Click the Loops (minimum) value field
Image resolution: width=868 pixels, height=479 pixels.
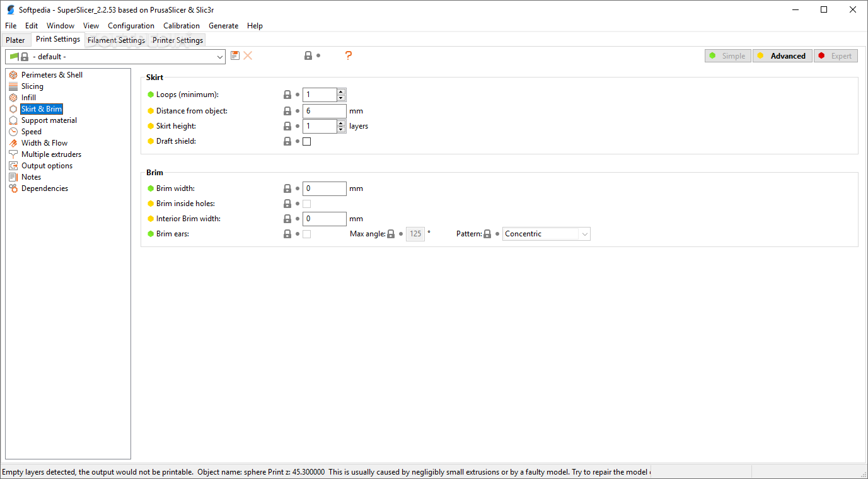click(x=320, y=95)
